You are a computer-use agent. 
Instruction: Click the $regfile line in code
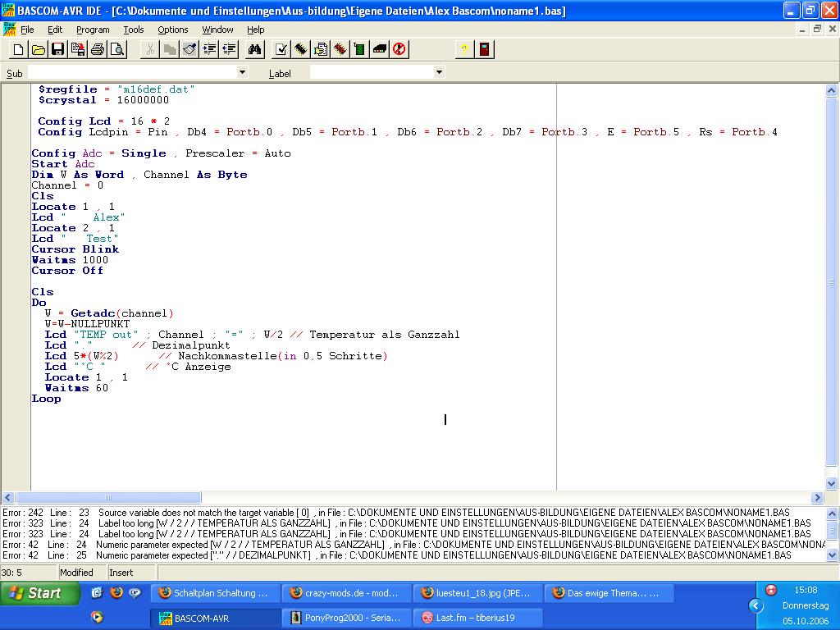pyautogui.click(x=116, y=89)
